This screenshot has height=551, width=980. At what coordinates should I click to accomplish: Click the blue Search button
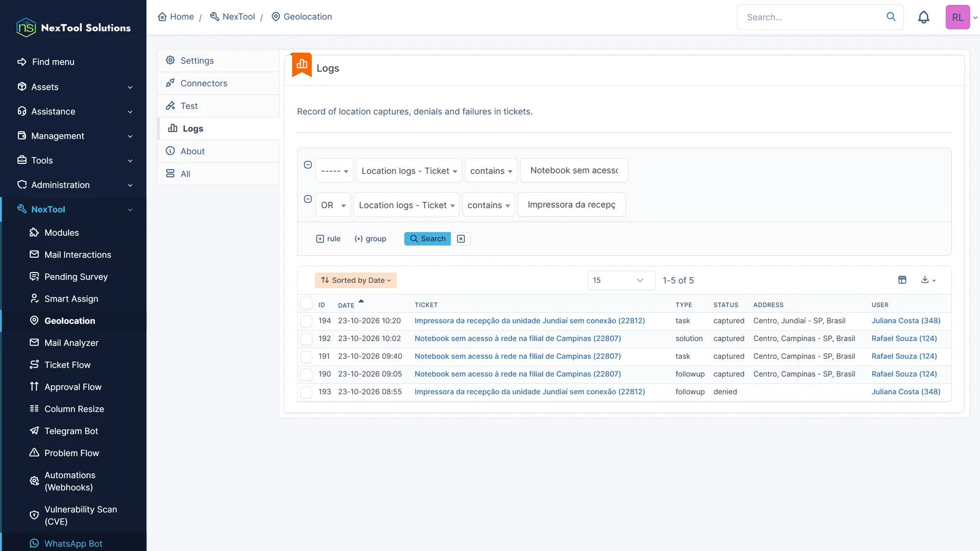tap(428, 239)
